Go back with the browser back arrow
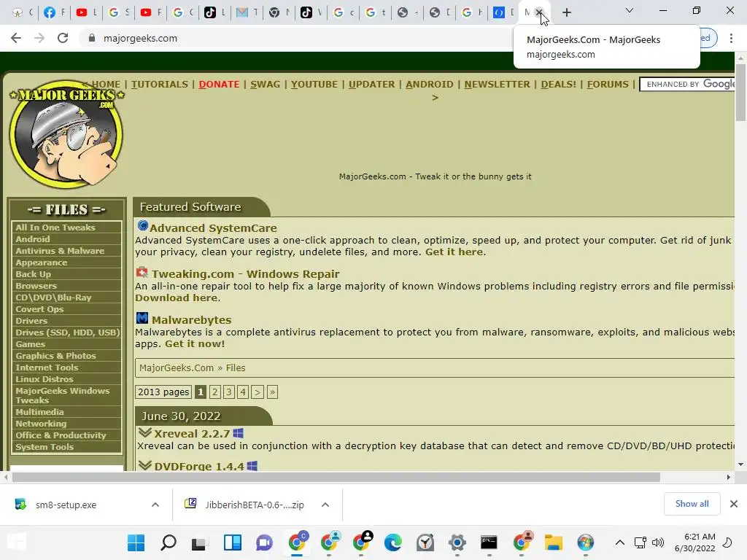747x560 pixels. coord(16,38)
